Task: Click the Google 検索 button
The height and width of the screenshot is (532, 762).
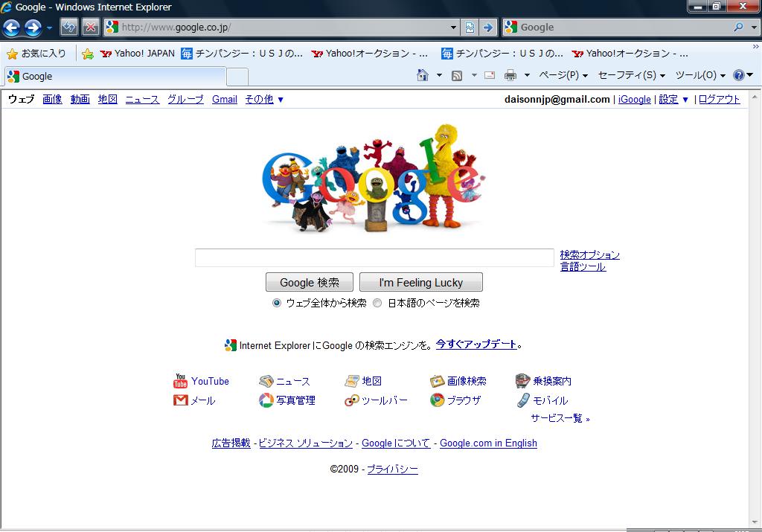Action: tap(310, 282)
